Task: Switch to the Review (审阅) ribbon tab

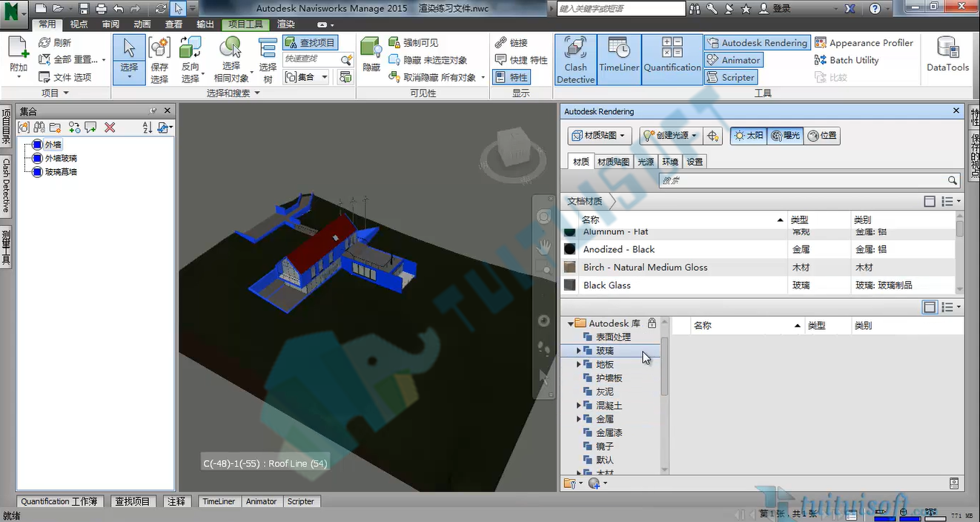Action: coord(110,24)
